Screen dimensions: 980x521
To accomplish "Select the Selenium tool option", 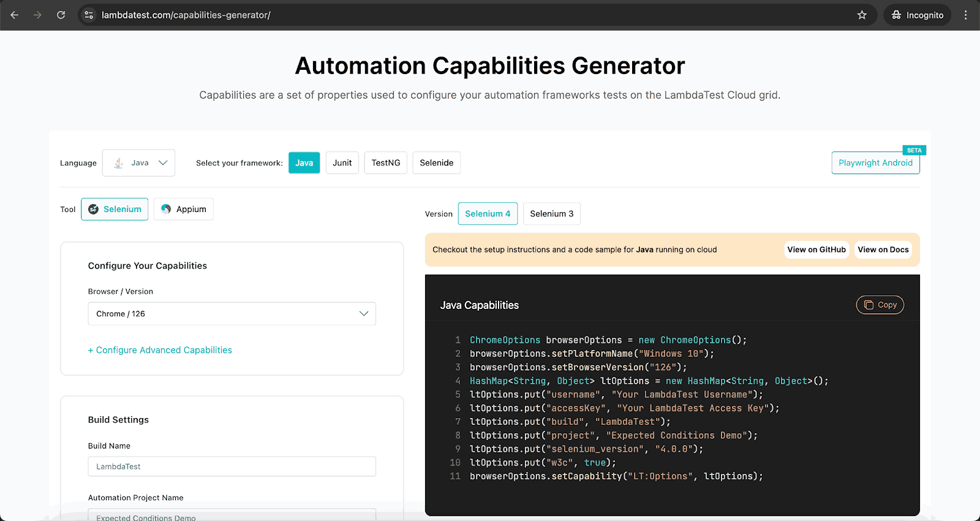I will tap(115, 209).
